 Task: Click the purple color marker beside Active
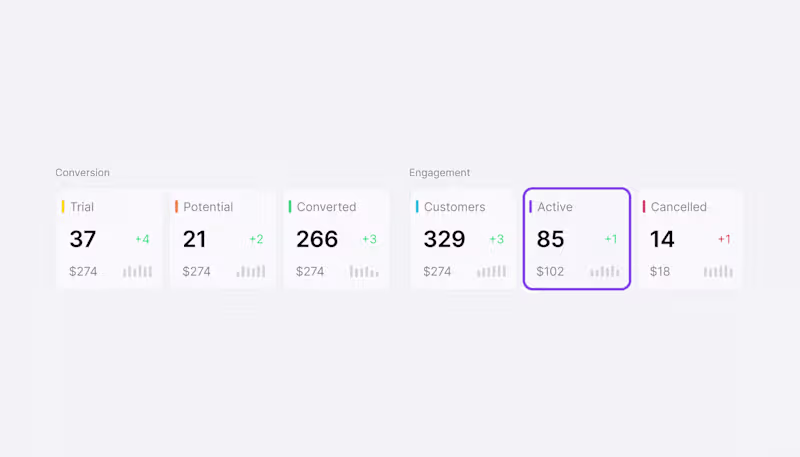530,207
